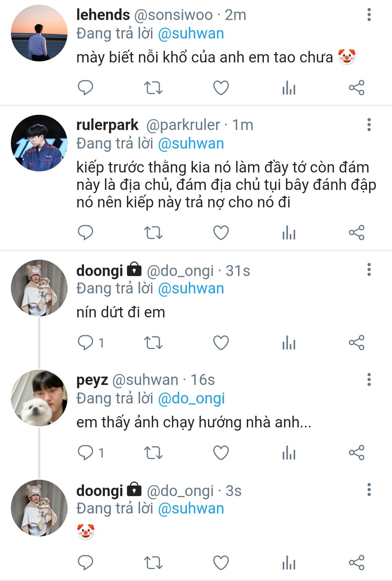The width and height of the screenshot is (392, 581).
Task: Open lehends display name profile
Action: 103,15
